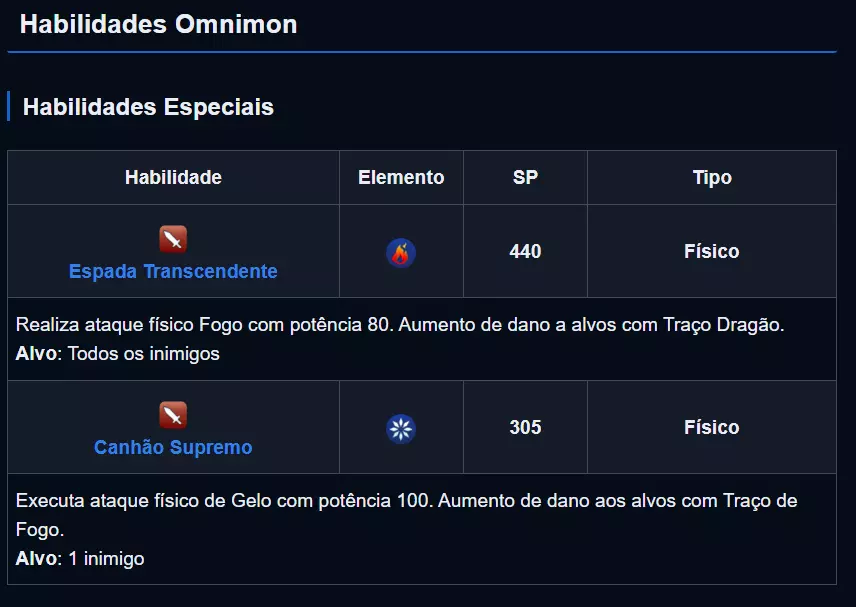This screenshot has width=856, height=607.
Task: Click the SP column header
Action: tap(525, 178)
